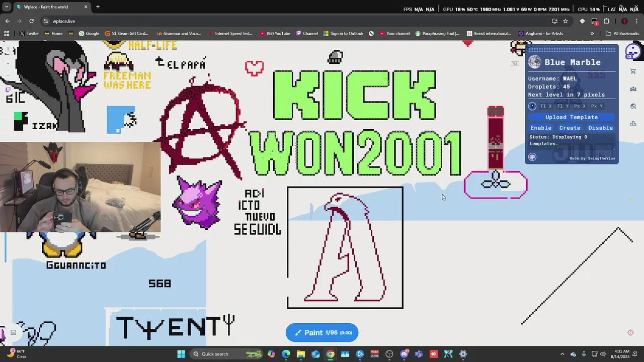This screenshot has width=644, height=362.
Task: Open the Chrome apps grid icon
Action: pyautogui.click(x=7, y=34)
